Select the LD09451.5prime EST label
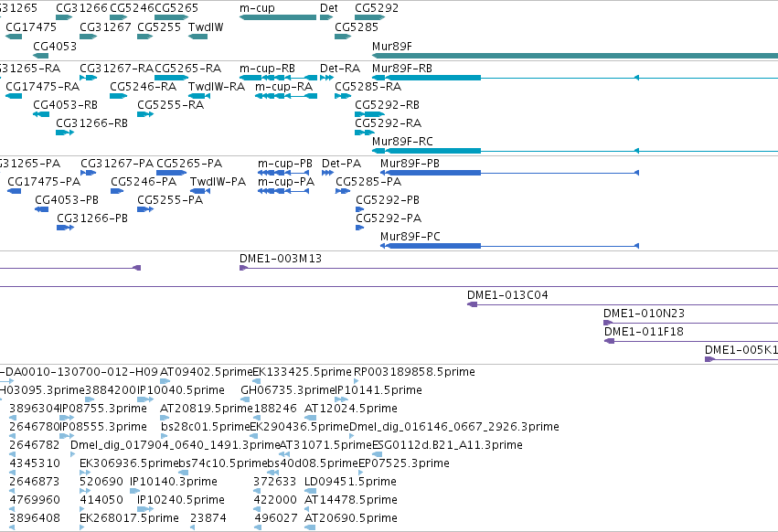Image resolution: width=778 pixels, height=532 pixels. pos(350,482)
